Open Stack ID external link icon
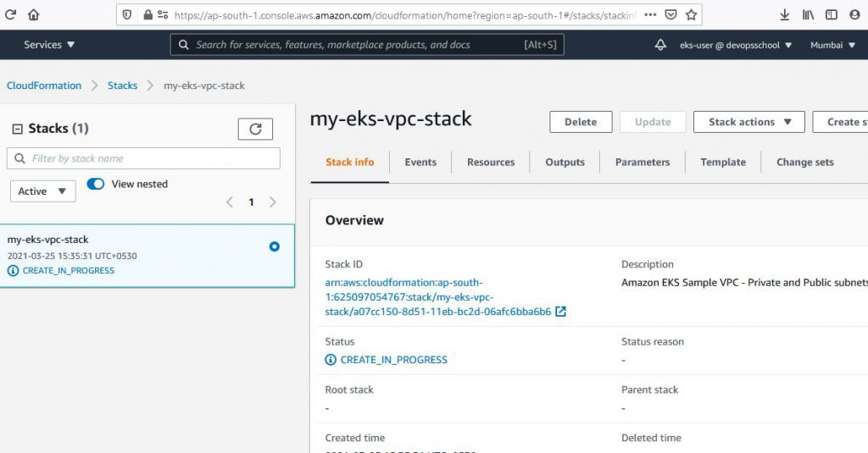The image size is (868, 453). pos(560,312)
